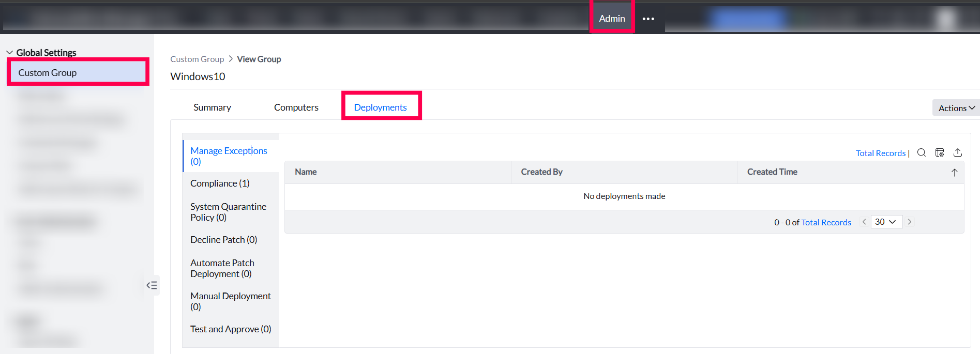Open the three-dot more menu
980x354 pixels.
tap(649, 19)
